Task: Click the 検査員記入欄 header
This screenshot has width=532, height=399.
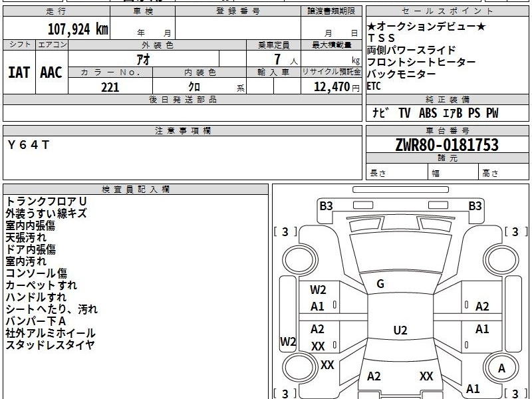Action: pyautogui.click(x=136, y=190)
